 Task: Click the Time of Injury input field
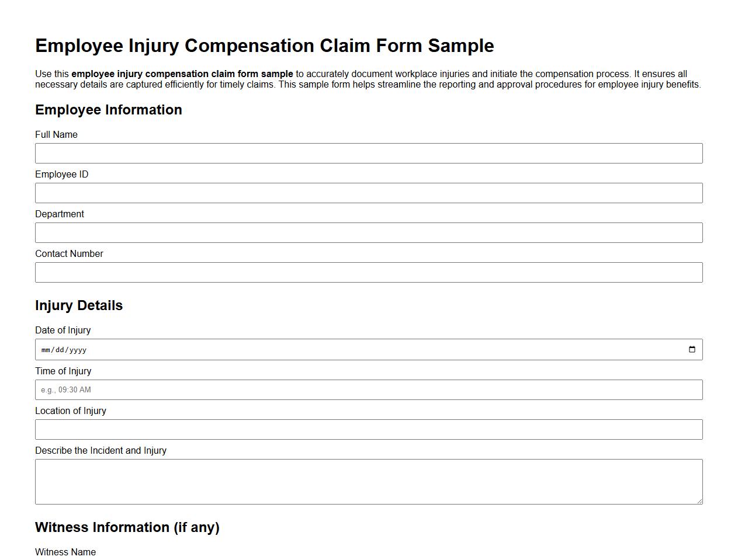(x=369, y=389)
